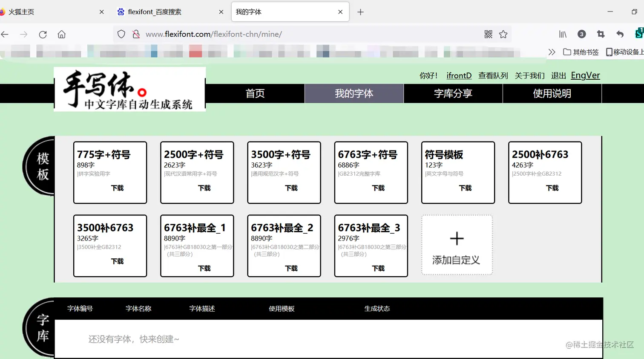Bookmark this page via the star icon
Image resolution: width=644 pixels, height=359 pixels.
click(503, 34)
